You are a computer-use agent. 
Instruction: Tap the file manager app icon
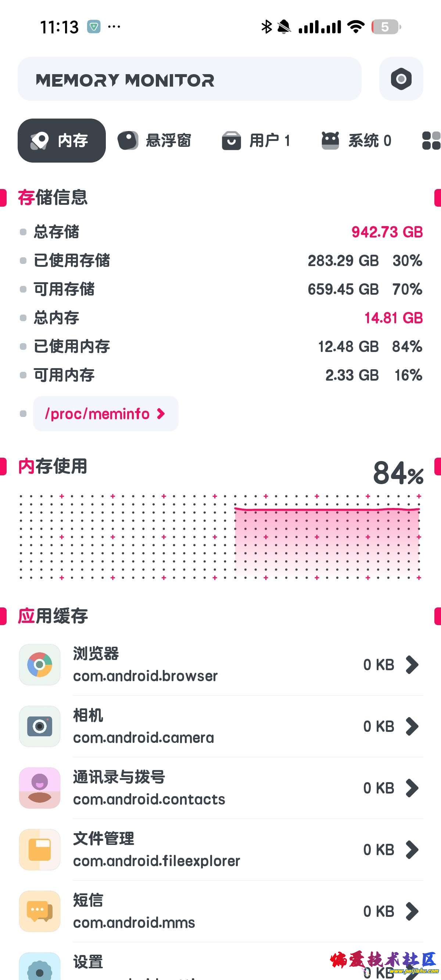click(x=40, y=849)
